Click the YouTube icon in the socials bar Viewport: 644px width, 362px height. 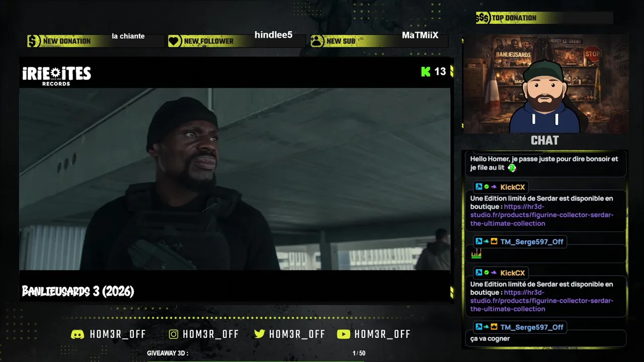coord(343,334)
